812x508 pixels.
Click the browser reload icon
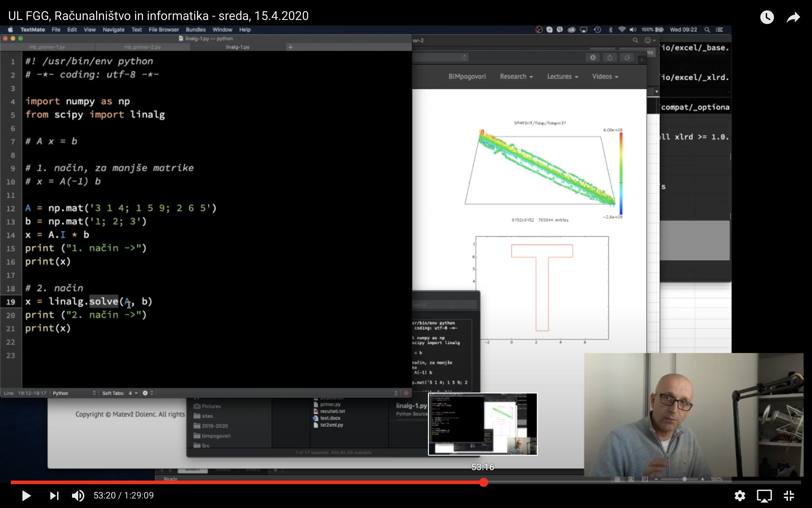click(x=464, y=57)
